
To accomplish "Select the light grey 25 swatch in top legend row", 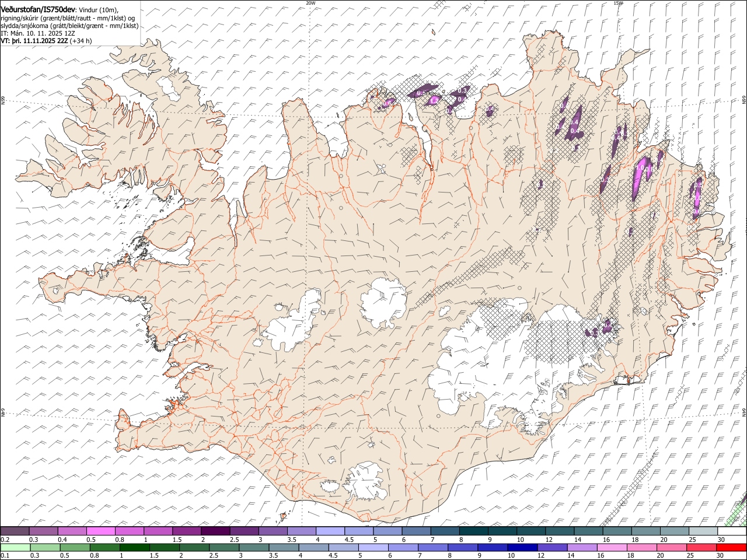I will (x=703, y=531).
